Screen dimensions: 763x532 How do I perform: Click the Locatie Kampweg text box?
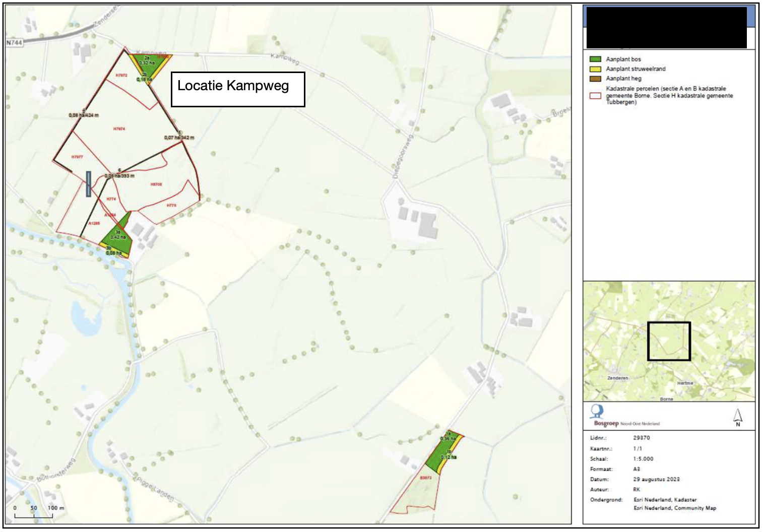tap(238, 89)
